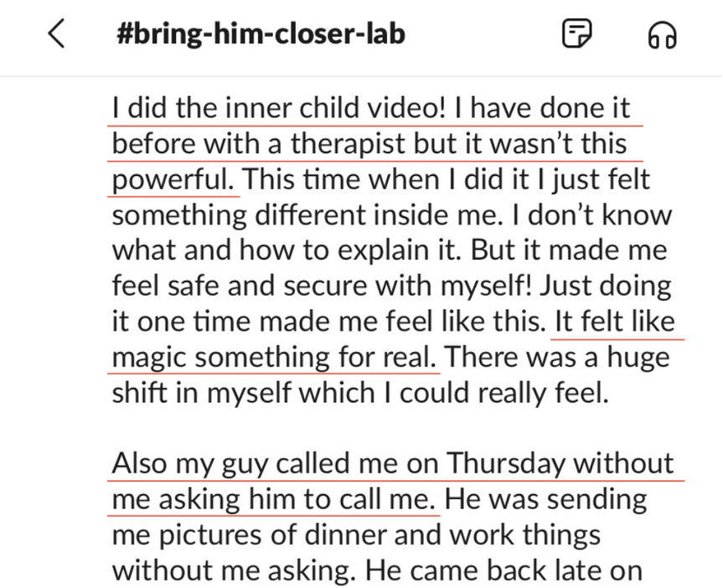723x588 pixels.
Task: Tap the back arrow
Action: tap(56, 34)
